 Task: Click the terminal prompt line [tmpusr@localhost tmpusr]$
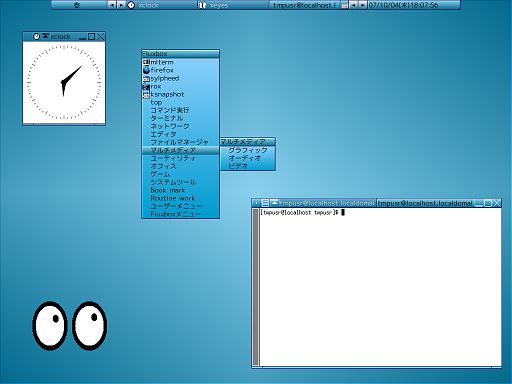[x=299, y=212]
